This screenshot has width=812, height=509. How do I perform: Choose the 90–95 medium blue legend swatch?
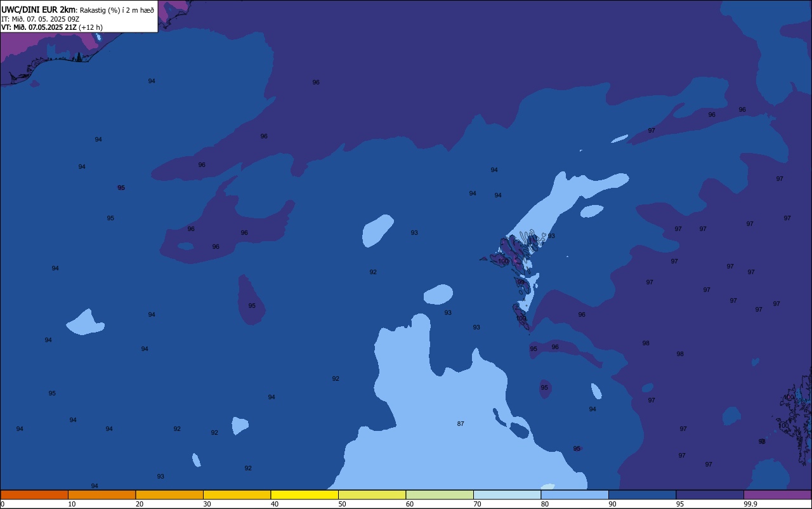coord(642,494)
